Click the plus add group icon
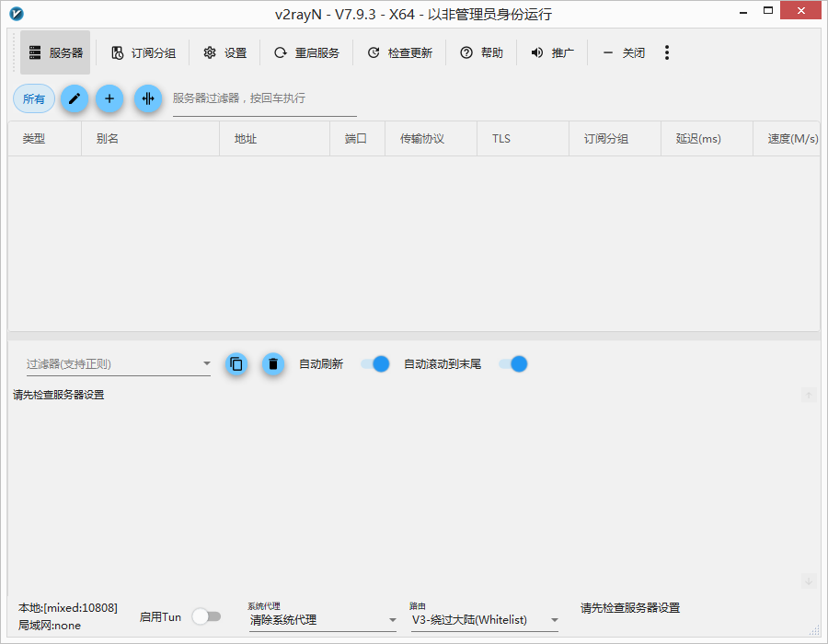Viewport: 828px width, 644px height. 109,98
